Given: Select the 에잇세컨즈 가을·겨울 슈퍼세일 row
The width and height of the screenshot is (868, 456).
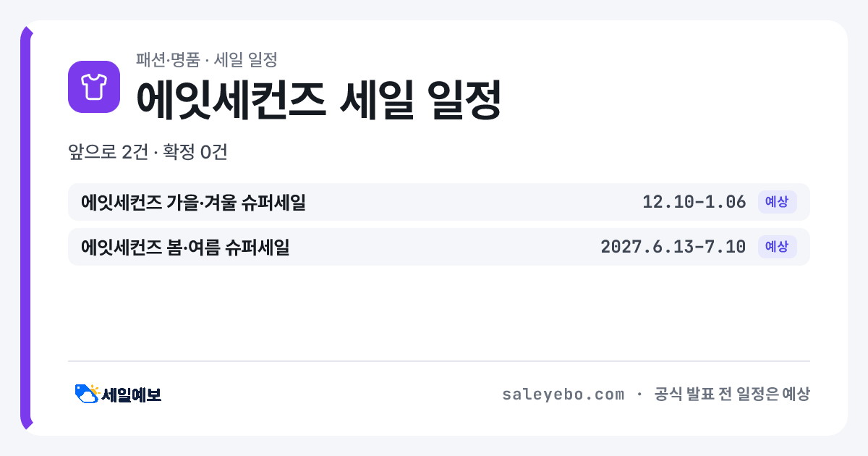Looking at the screenshot, I should [x=439, y=202].
